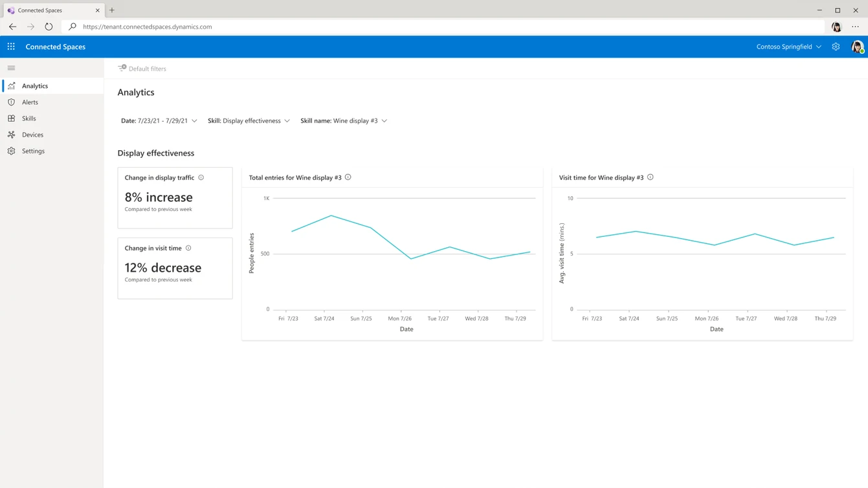Click the Default filters icon
The height and width of the screenshot is (488, 868).
(x=122, y=68)
